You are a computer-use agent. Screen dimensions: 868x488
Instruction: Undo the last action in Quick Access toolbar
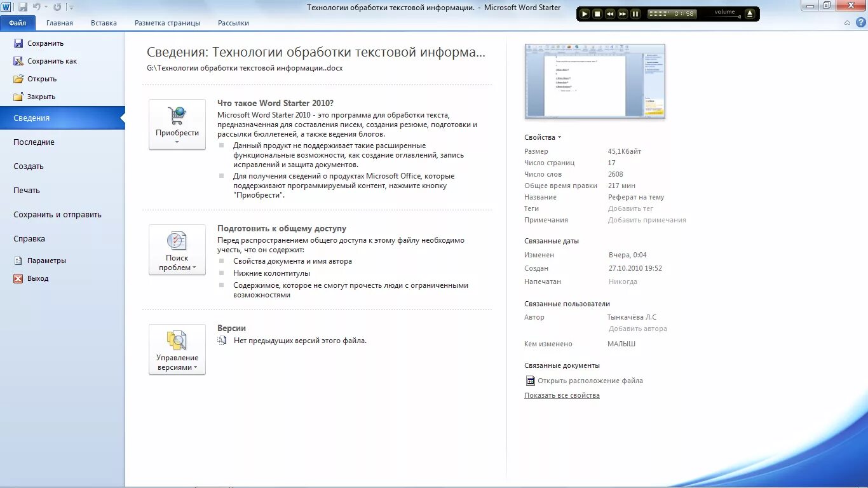pos(36,6)
